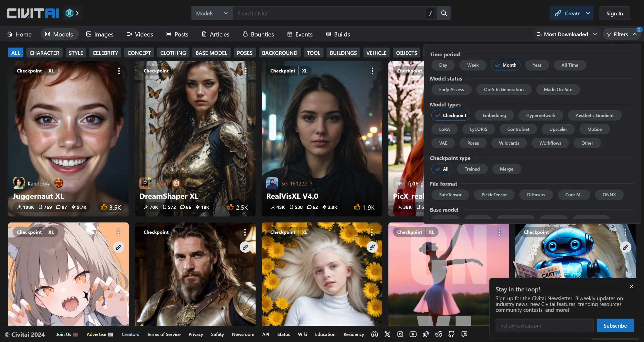
Task: Switch to the Images tab
Action: (x=100, y=34)
